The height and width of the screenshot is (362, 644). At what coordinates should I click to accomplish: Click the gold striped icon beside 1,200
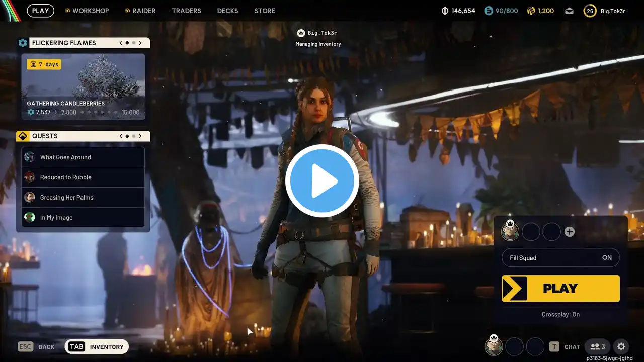[531, 11]
